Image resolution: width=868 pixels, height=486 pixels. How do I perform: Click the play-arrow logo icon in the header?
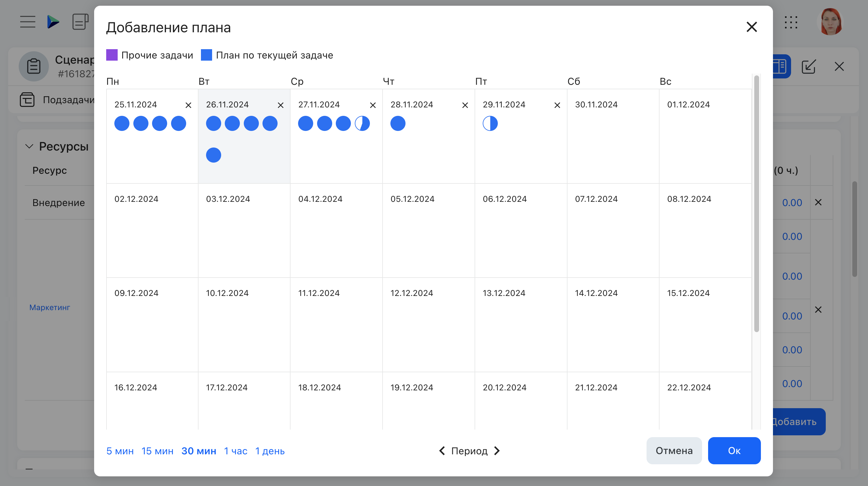(53, 22)
